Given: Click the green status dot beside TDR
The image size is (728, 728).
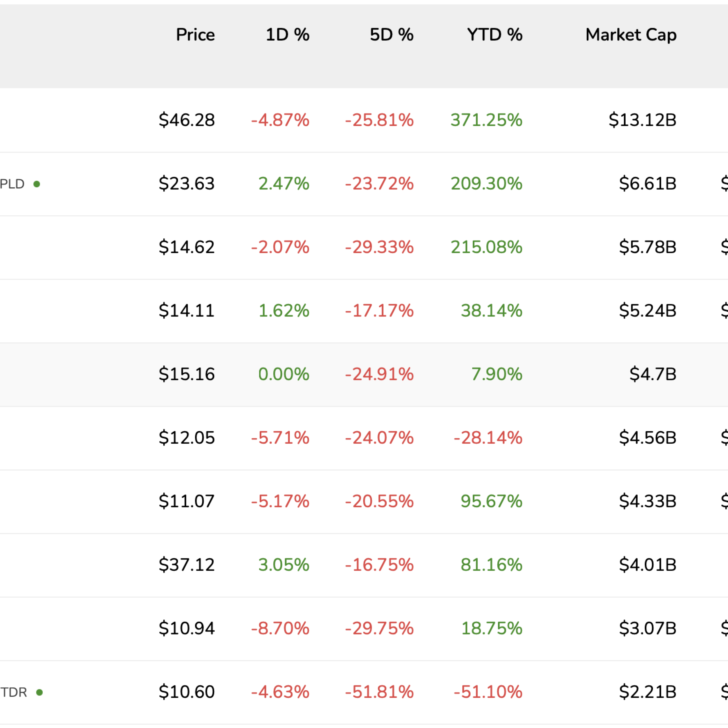Looking at the screenshot, I should click(39, 692).
